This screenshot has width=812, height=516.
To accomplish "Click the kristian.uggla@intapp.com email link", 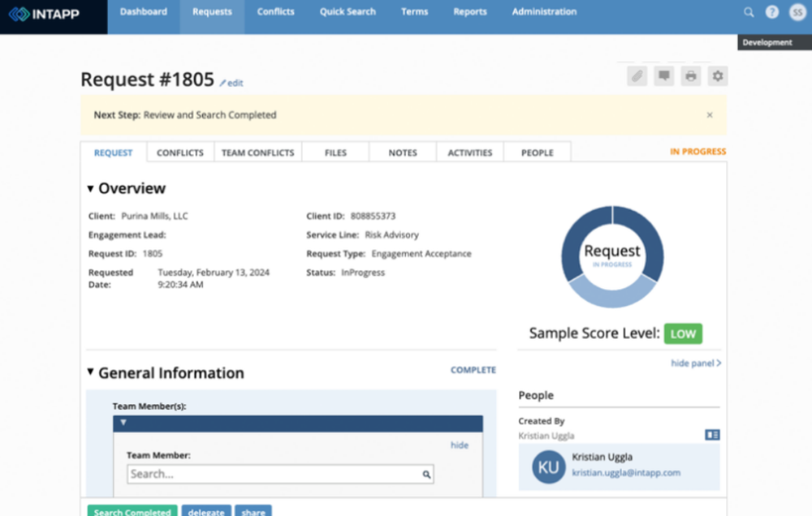I will tap(626, 472).
